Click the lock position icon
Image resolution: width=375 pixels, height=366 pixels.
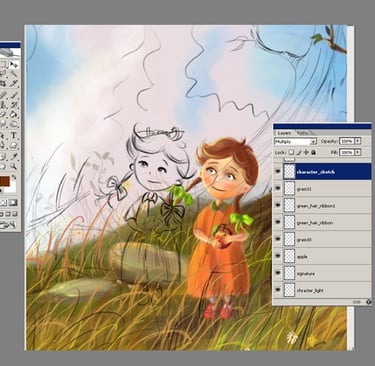point(306,152)
